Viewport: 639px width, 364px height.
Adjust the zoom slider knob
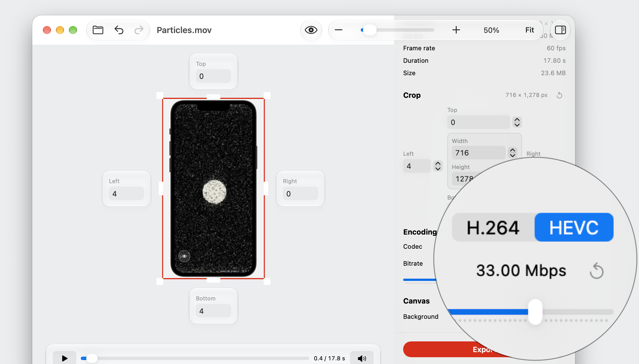click(370, 30)
